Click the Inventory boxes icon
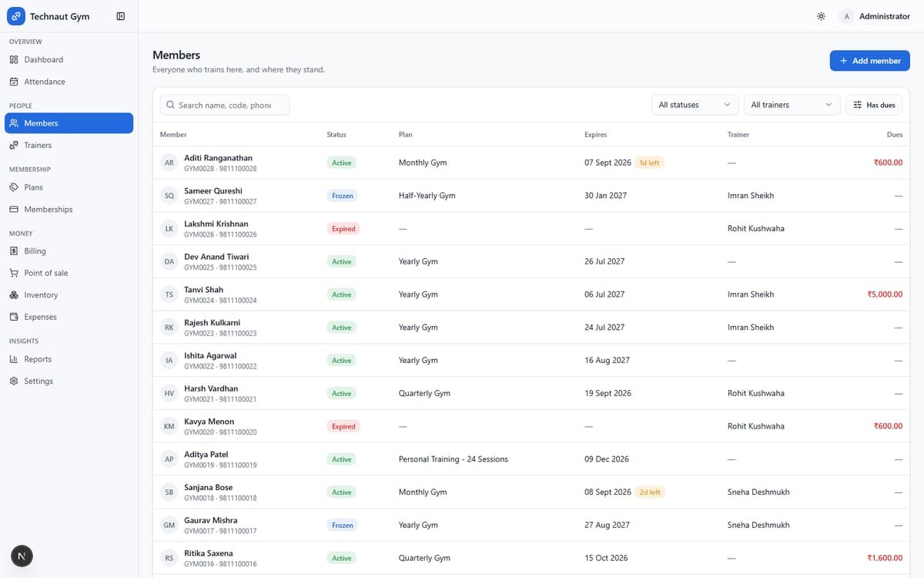This screenshot has height=578, width=924. click(14, 295)
